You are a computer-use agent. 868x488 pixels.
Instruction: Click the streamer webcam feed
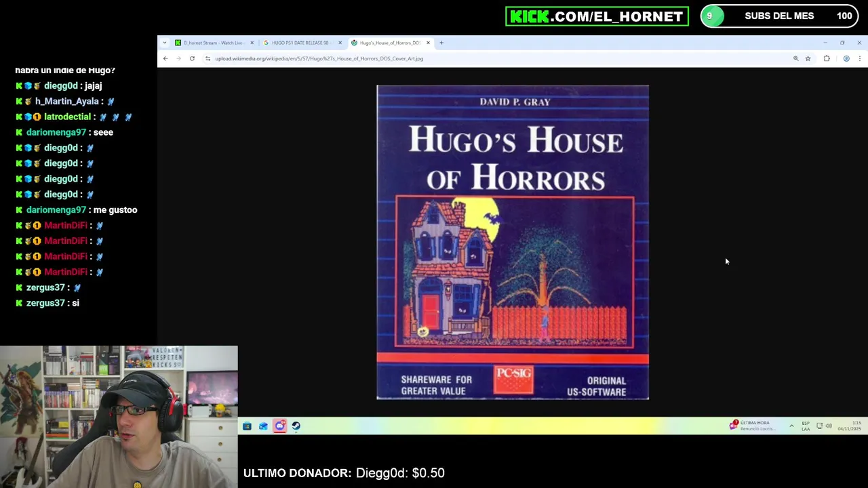point(119,417)
